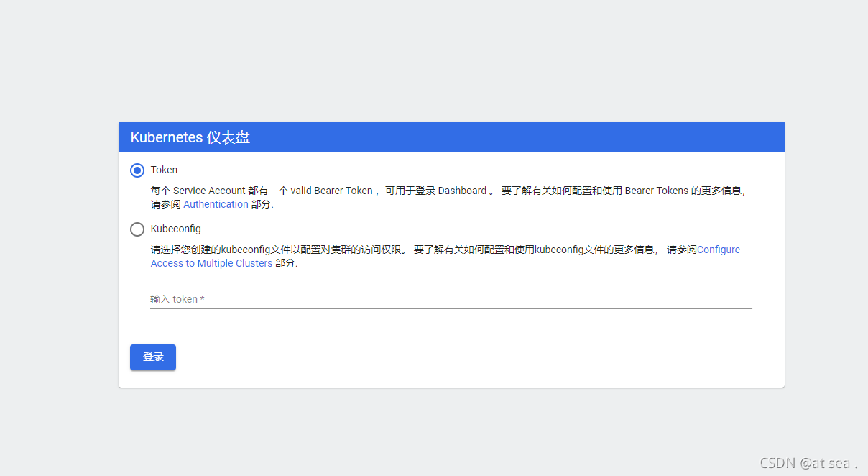The width and height of the screenshot is (868, 476).
Task: Click the Token option label text
Action: [x=164, y=170]
